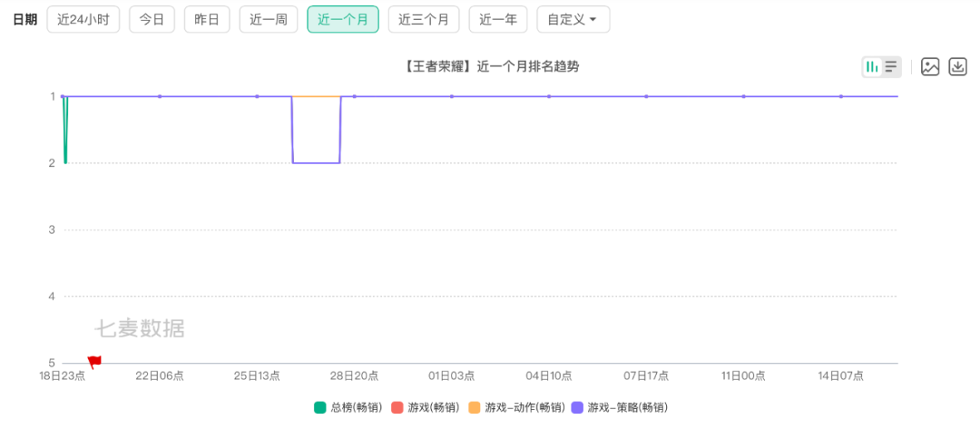Click the purple data point at 22日06点
This screenshot has height=429, width=980.
[160, 96]
